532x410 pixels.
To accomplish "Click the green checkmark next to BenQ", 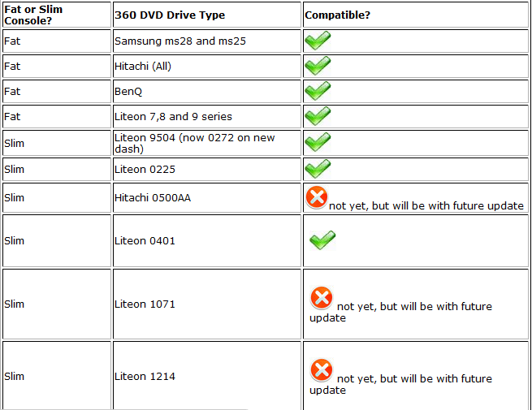I will click(x=318, y=91).
